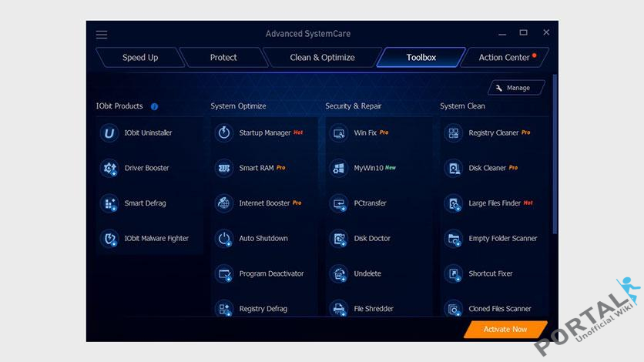
Task: Click the File Shredder icon
Action: click(x=339, y=308)
